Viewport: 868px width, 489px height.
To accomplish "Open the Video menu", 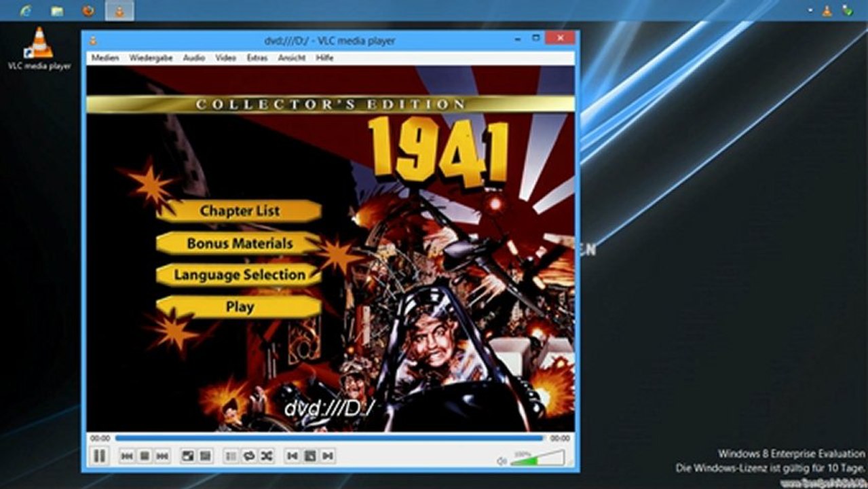I will point(226,58).
